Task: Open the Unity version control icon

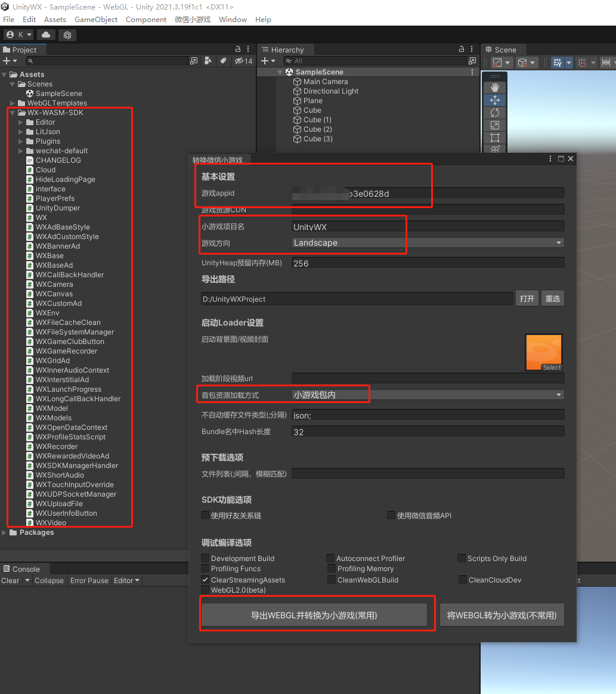Action: pyautogui.click(x=67, y=35)
